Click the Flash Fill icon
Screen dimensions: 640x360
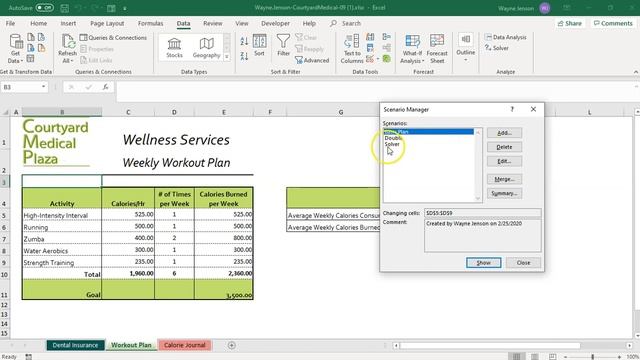[x=370, y=37]
